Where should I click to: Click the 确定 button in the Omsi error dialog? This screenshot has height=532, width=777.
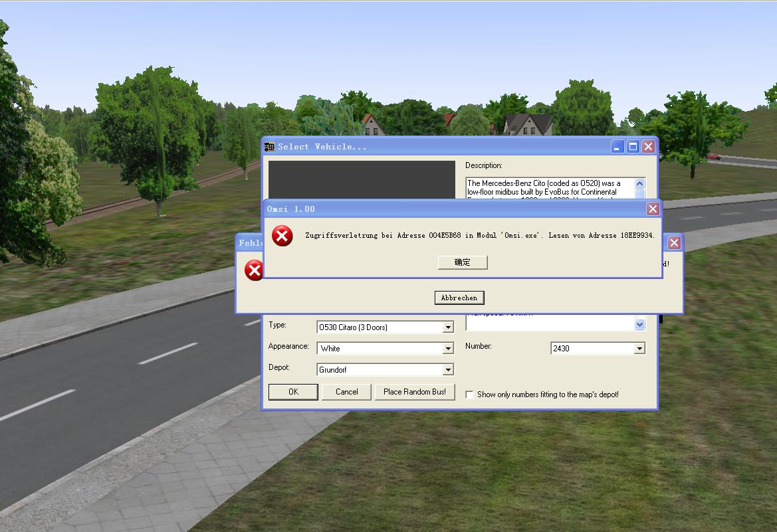463,262
